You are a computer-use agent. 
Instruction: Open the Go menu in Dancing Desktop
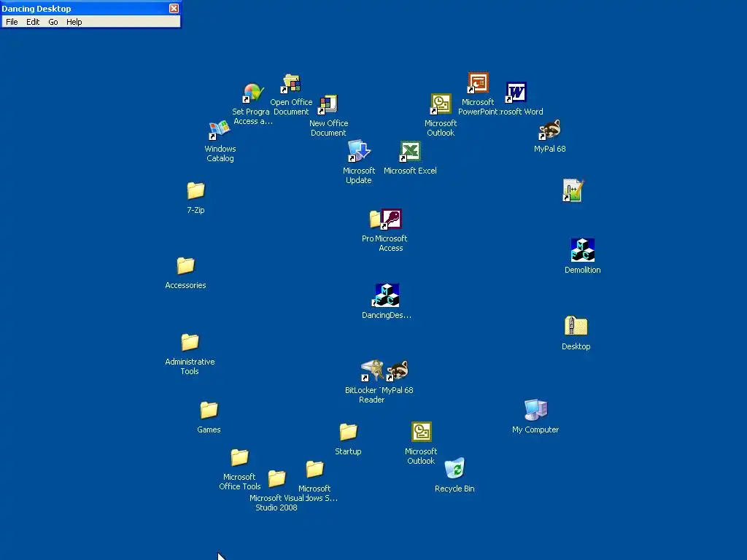tap(53, 22)
